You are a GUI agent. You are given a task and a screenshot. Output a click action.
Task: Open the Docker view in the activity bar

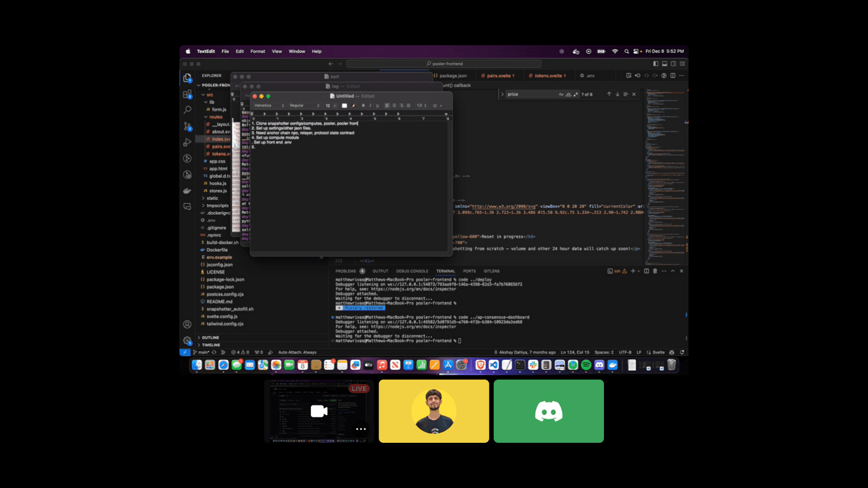coord(187,190)
